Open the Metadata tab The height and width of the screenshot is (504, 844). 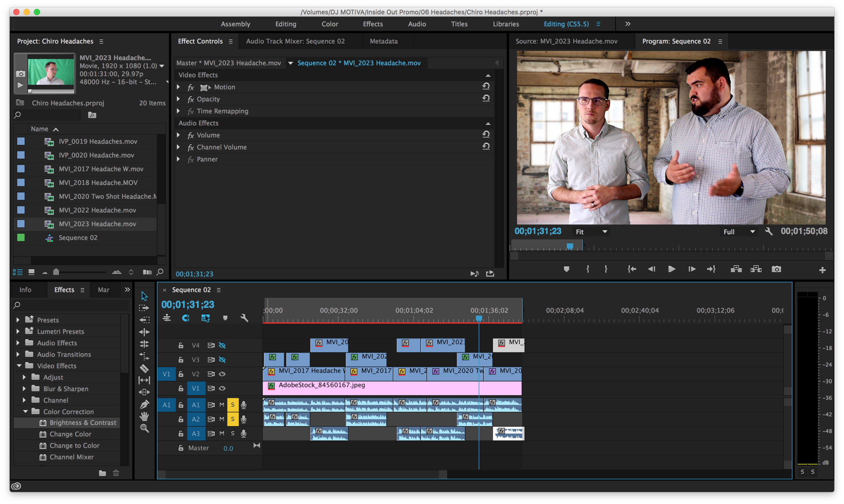(x=384, y=42)
